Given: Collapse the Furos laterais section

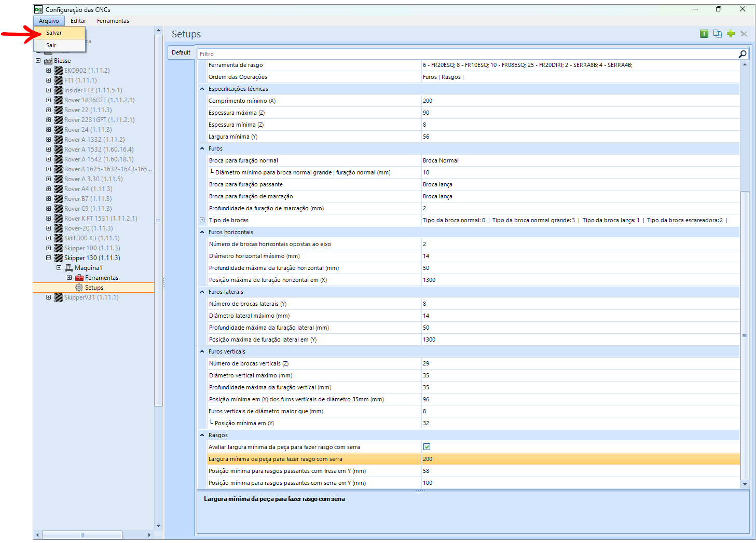Looking at the screenshot, I should pyautogui.click(x=202, y=292).
